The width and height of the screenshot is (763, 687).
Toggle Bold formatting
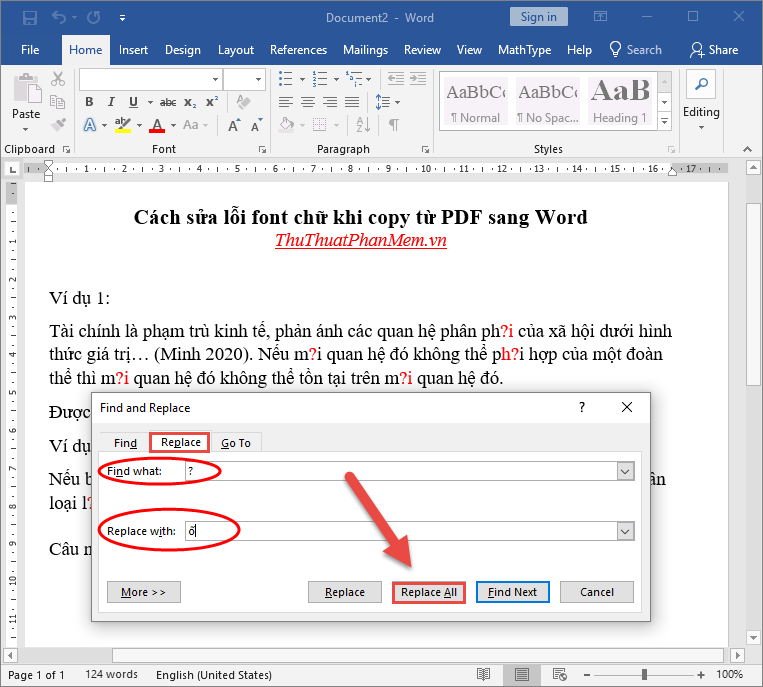pos(89,102)
